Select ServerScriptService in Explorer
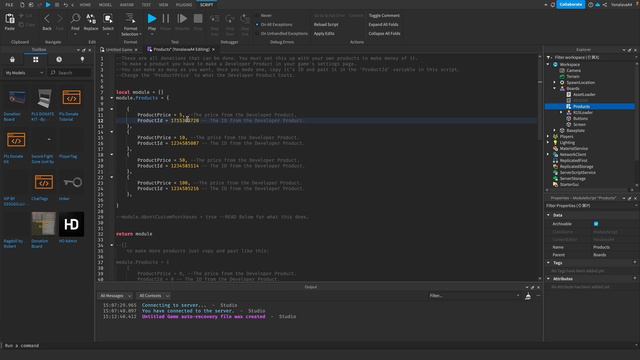Screen dimensions: 640x360 coord(578,173)
